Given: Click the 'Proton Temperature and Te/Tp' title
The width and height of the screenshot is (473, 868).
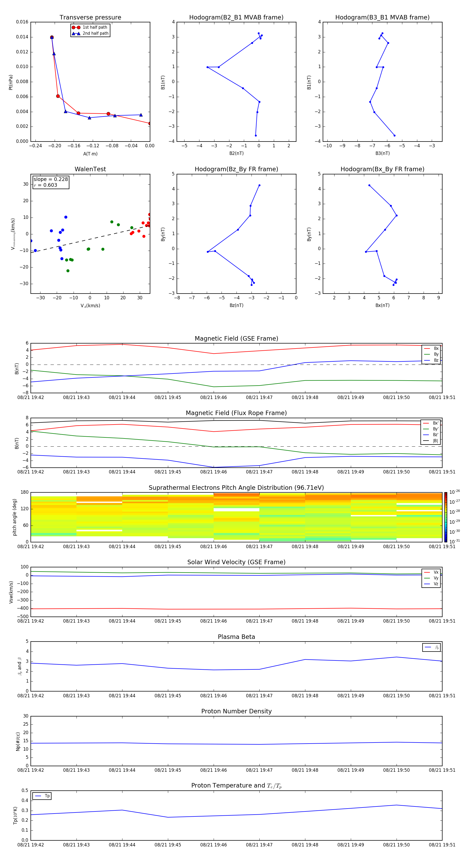Looking at the screenshot, I should [236, 786].
